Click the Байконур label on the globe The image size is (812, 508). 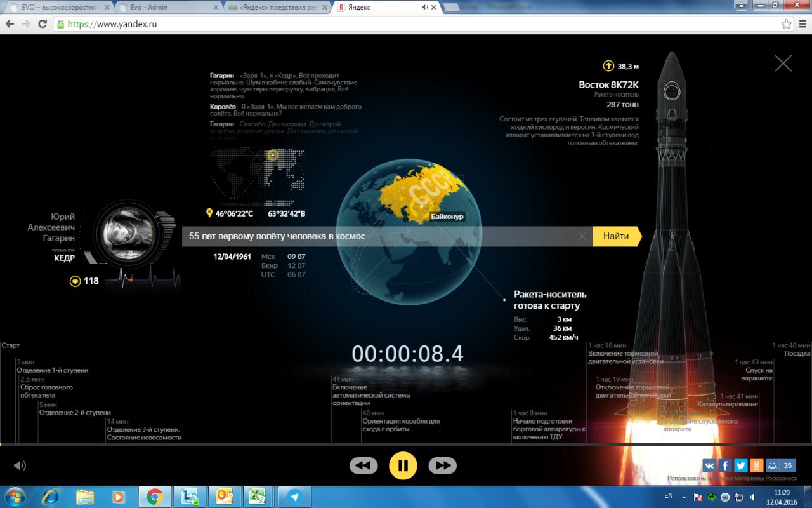click(x=447, y=217)
